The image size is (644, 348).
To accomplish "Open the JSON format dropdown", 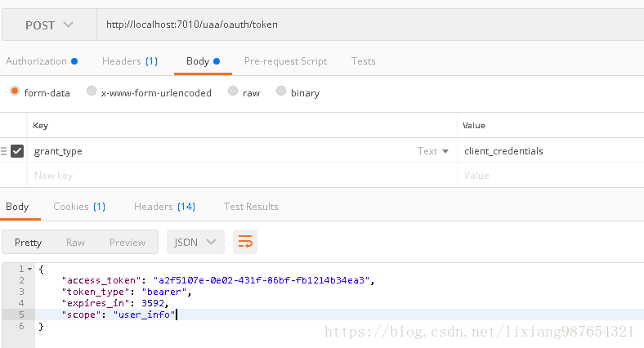I will tap(195, 242).
